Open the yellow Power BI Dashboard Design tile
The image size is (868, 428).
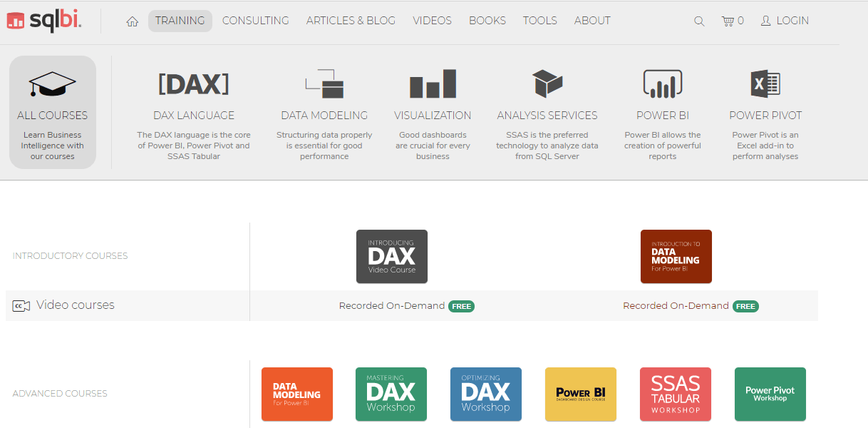pos(581,394)
